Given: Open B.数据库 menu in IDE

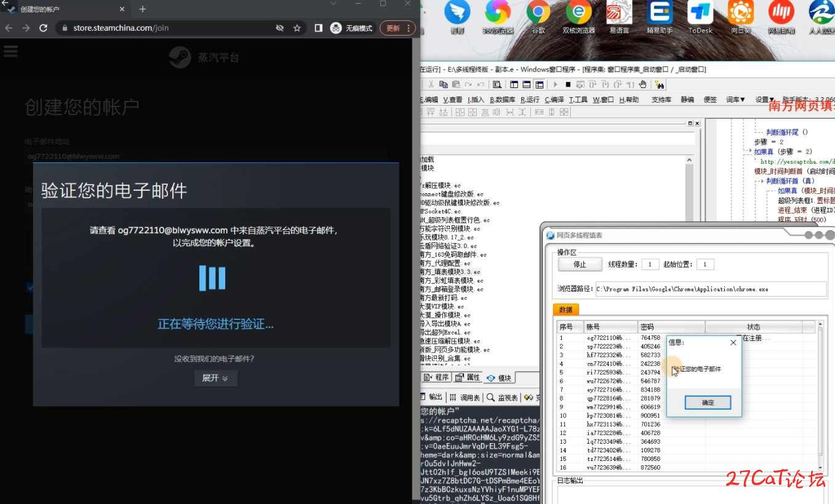Looking at the screenshot, I should coord(502,99).
